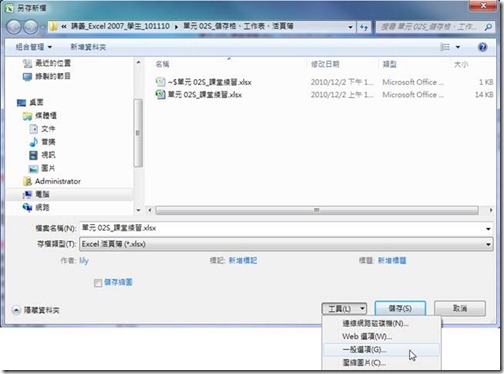Select the 最近的位置 sidebar item
The image size is (504, 374).
coord(47,63)
